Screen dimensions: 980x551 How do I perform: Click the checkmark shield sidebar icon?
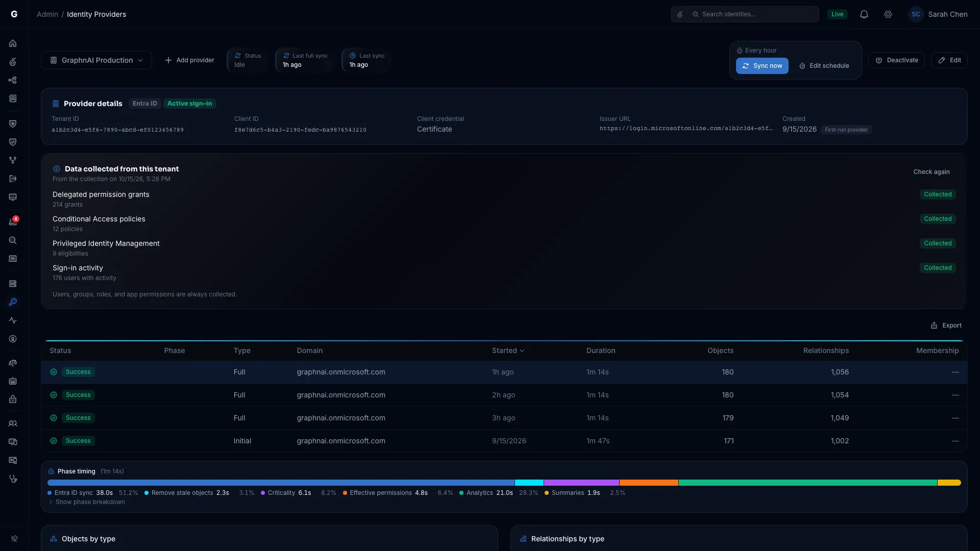coord(13,142)
